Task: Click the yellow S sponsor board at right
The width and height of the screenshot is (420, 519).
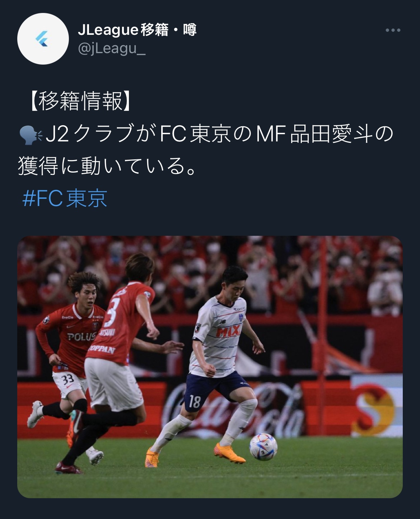Action: click(376, 405)
